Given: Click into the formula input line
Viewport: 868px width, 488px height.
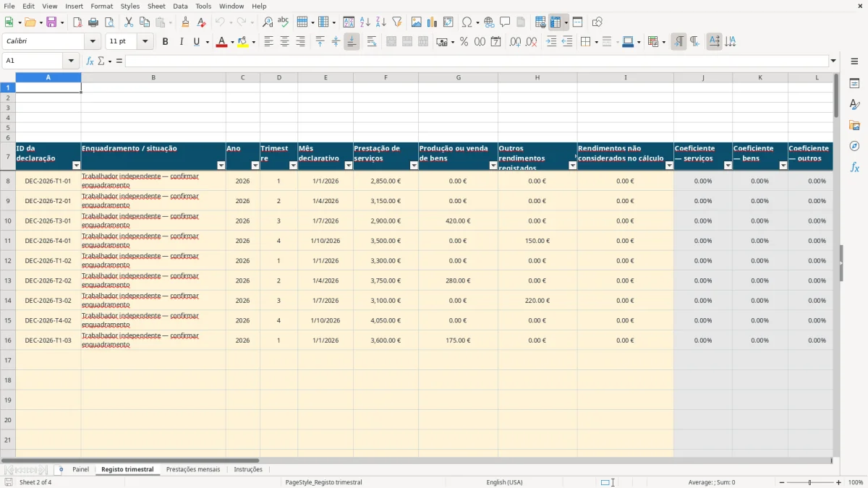Looking at the screenshot, I should point(477,61).
